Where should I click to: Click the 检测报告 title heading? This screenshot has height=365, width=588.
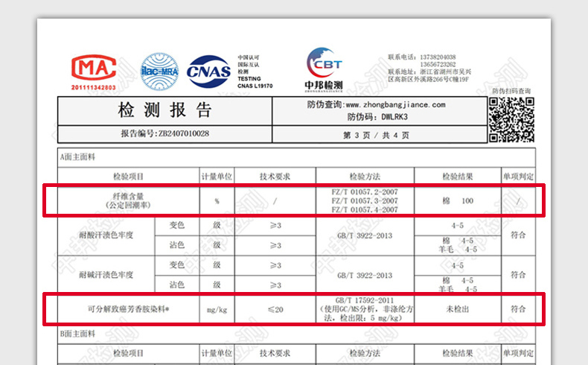click(165, 111)
